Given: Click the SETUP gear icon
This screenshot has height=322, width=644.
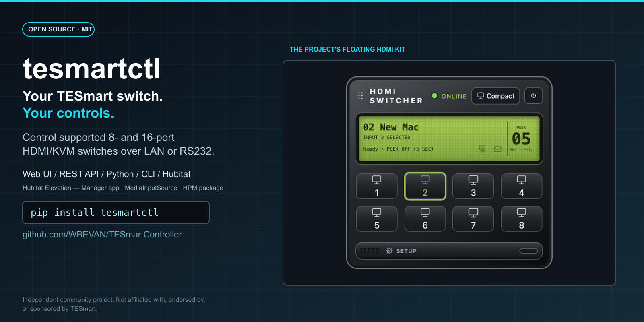Looking at the screenshot, I should tap(389, 251).
